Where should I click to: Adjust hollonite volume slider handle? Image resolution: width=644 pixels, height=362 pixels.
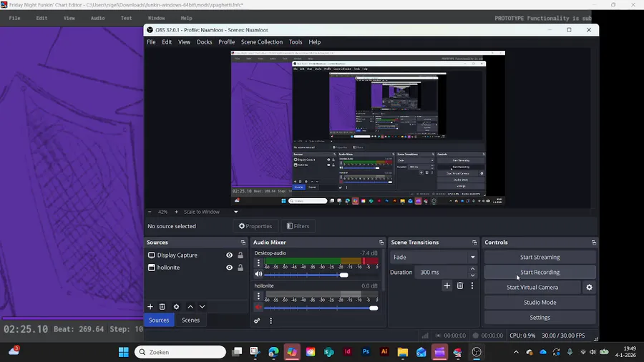(374, 308)
